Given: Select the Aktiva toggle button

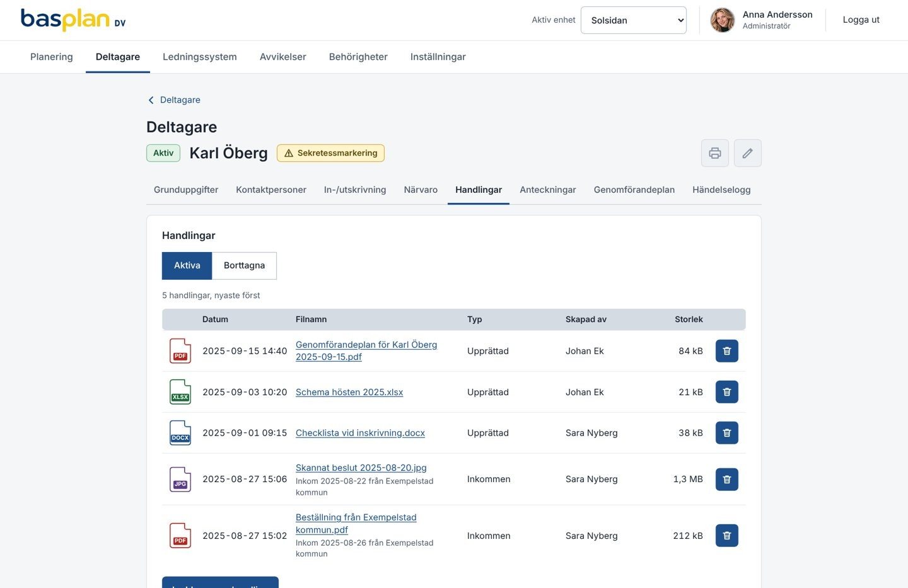Looking at the screenshot, I should point(187,266).
